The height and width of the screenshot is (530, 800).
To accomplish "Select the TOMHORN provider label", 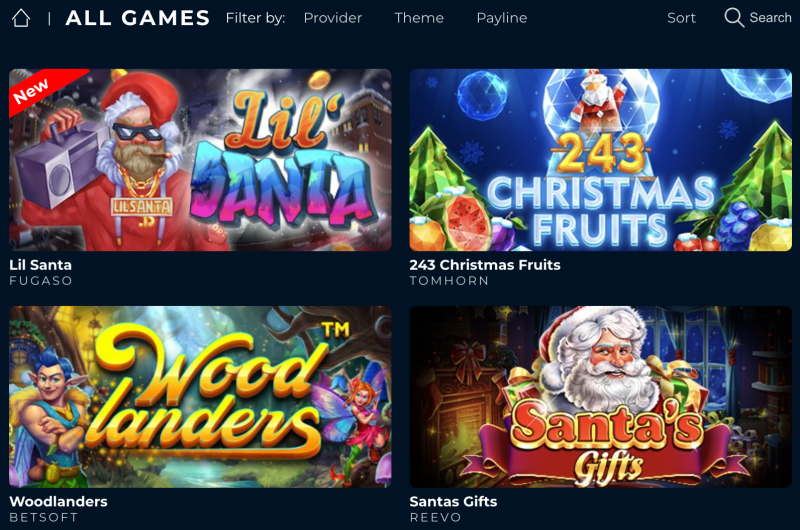I will (x=449, y=281).
